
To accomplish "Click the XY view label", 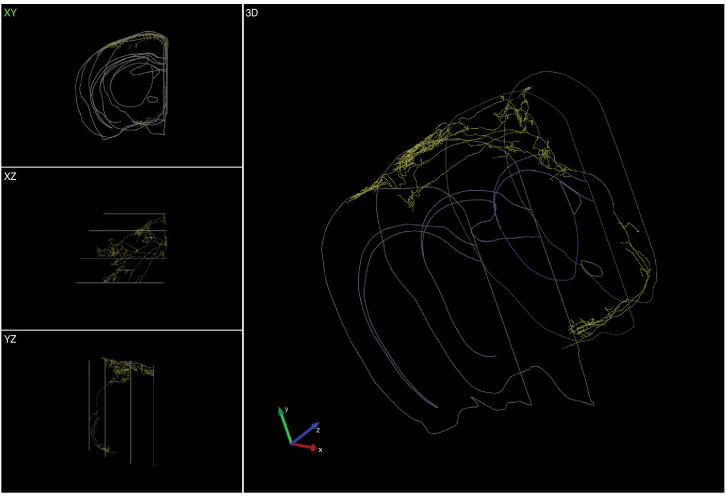I will 10,13.
